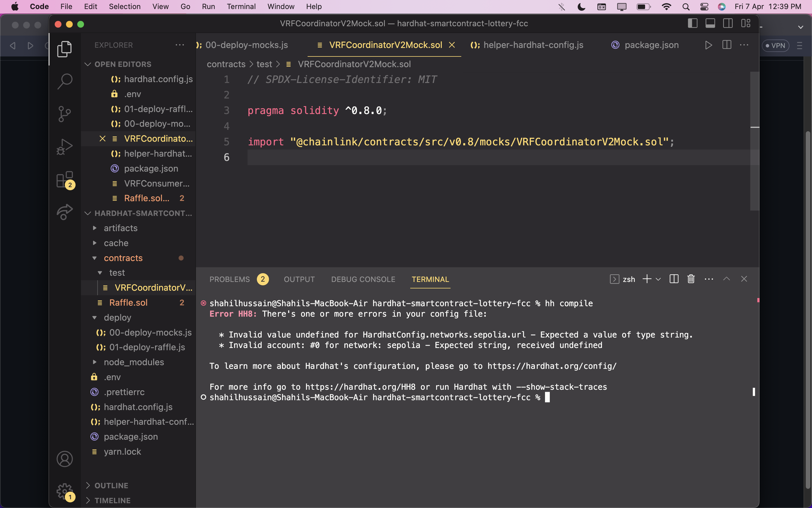Switch to the Debug Console tab
This screenshot has width=812, height=508.
(363, 279)
